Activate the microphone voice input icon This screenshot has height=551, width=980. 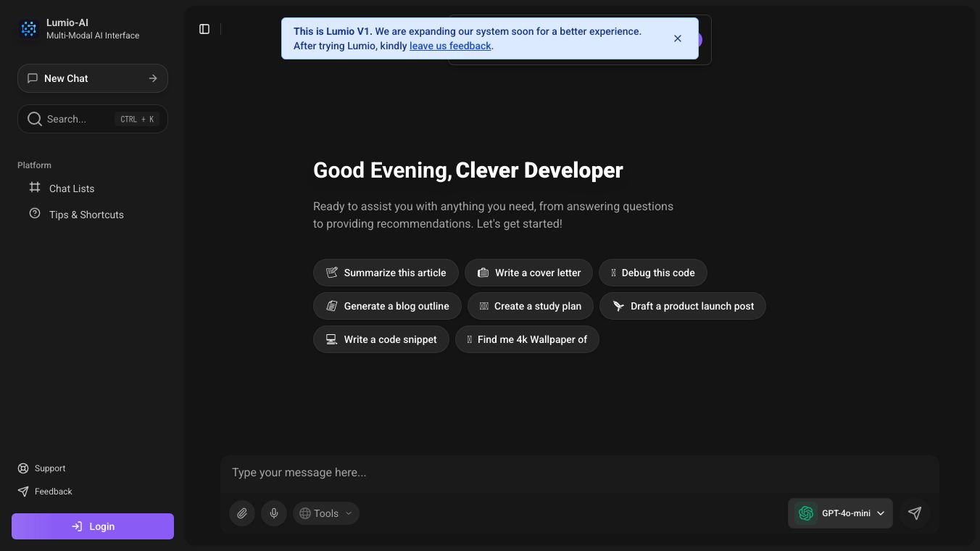click(274, 513)
